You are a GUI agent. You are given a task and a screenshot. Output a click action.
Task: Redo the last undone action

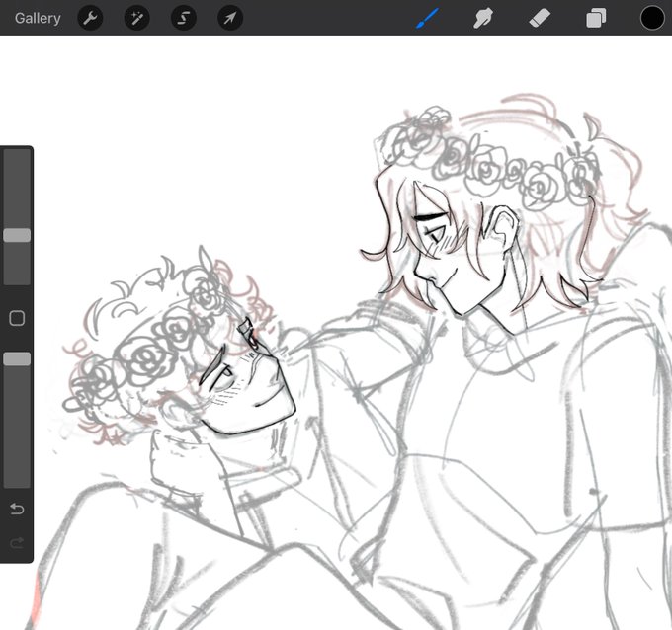[x=17, y=543]
